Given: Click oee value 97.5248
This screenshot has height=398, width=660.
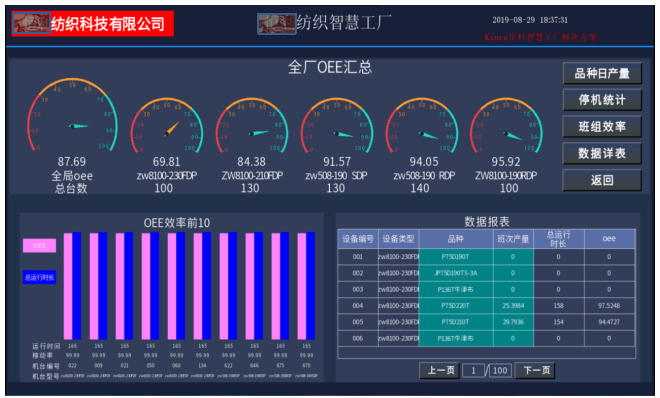Looking at the screenshot, I should pyautogui.click(x=609, y=306).
